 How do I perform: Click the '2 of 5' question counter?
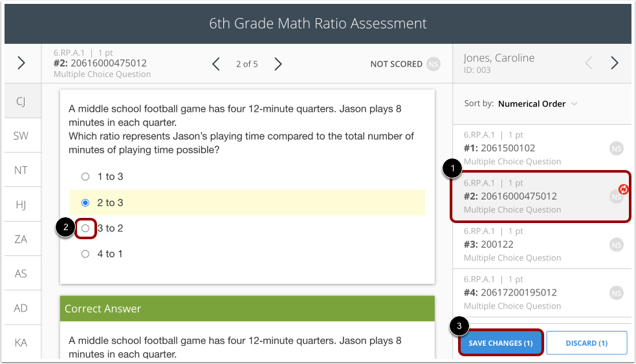247,64
